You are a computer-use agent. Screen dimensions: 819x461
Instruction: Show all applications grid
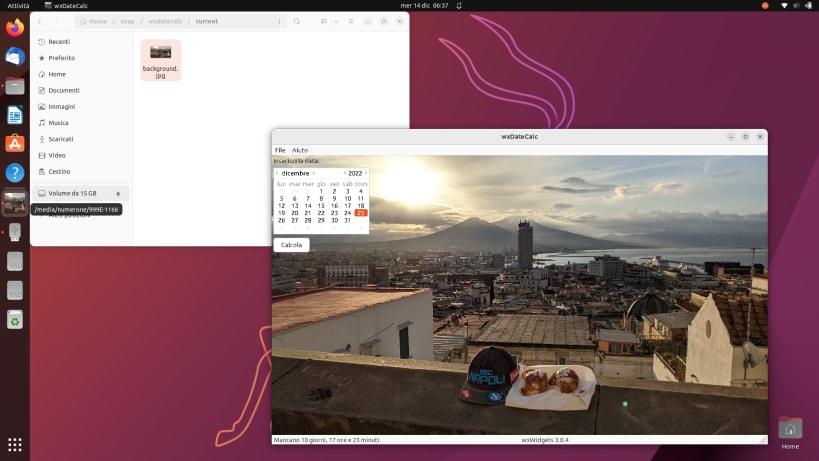coord(15,445)
